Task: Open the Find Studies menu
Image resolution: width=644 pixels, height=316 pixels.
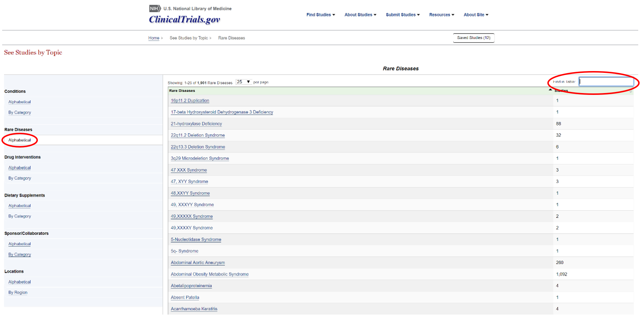Action: [x=321, y=15]
